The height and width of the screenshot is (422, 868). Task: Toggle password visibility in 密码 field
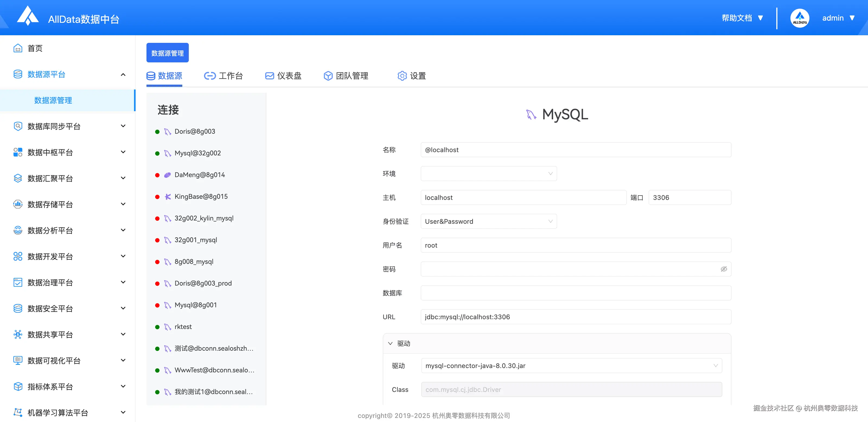tap(723, 269)
